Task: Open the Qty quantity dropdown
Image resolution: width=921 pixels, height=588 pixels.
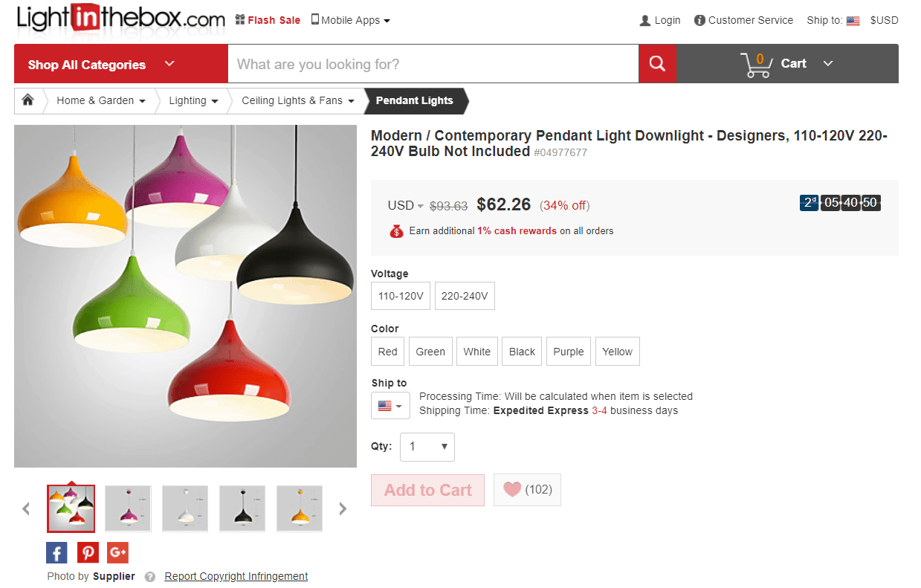Action: [427, 447]
